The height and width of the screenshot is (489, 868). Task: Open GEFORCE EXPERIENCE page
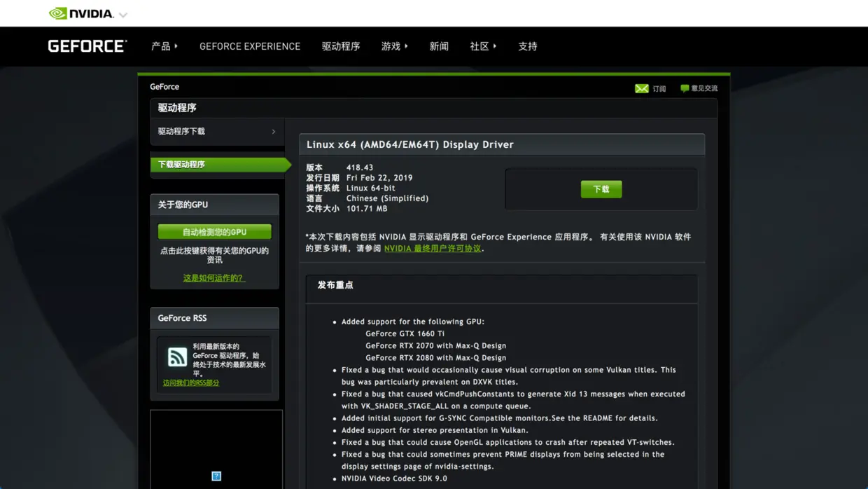(250, 46)
